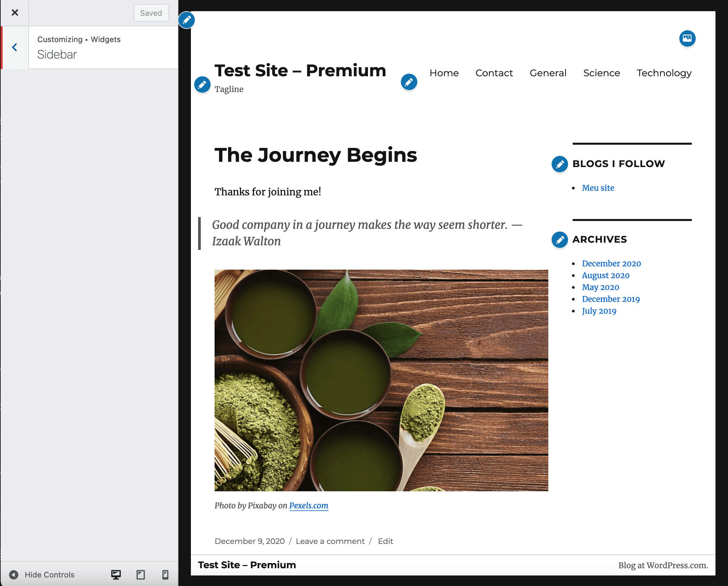Open the Technology menu item
The image size is (728, 586).
(664, 73)
